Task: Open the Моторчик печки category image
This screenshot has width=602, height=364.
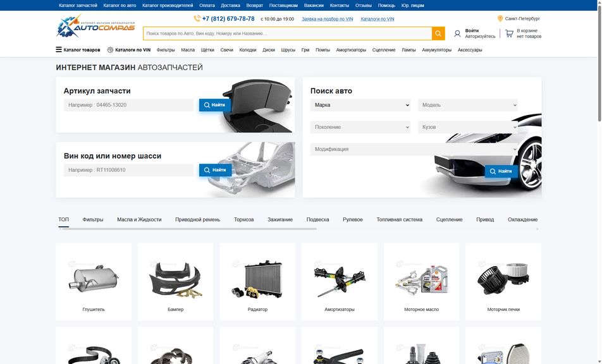Action: click(x=503, y=279)
